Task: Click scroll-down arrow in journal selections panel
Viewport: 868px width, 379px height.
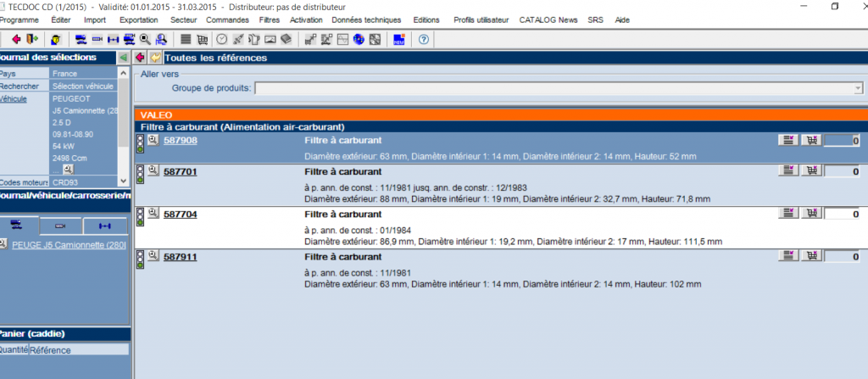Action: click(x=124, y=181)
